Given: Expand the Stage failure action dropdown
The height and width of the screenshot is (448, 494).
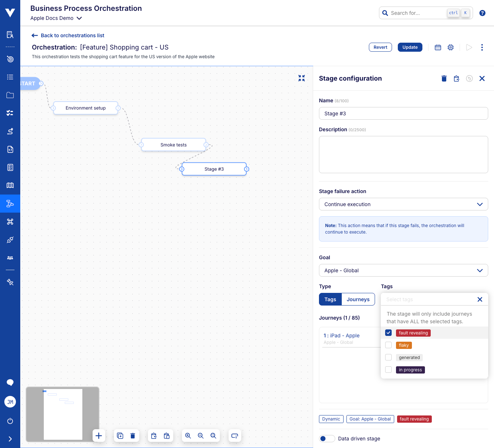Looking at the screenshot, I should (x=403, y=204).
